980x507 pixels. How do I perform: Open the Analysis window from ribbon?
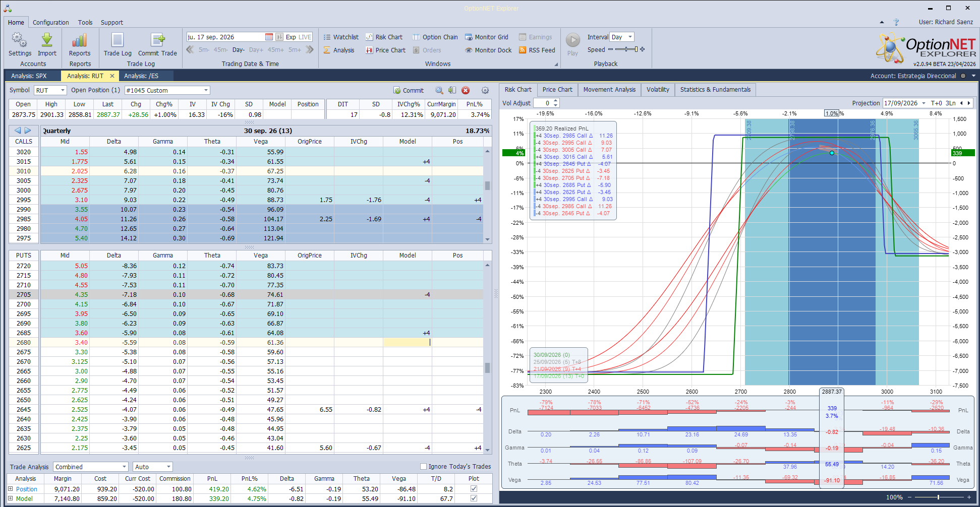tap(339, 50)
